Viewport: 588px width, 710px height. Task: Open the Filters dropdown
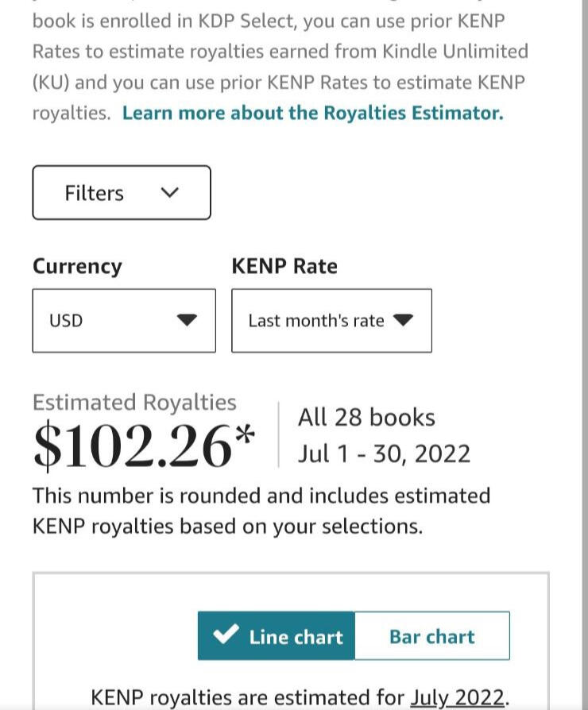click(x=122, y=192)
